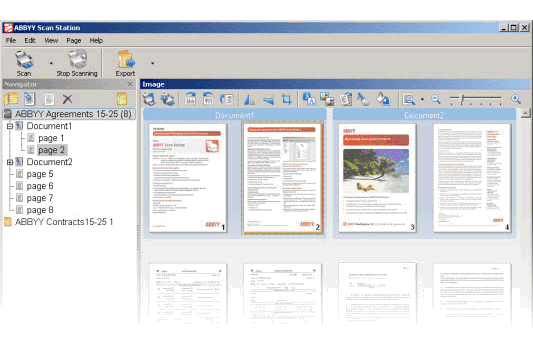Image resolution: width=533 pixels, height=363 pixels.
Task: Select the beach photo page 3 thumbnail
Action: click(x=377, y=178)
